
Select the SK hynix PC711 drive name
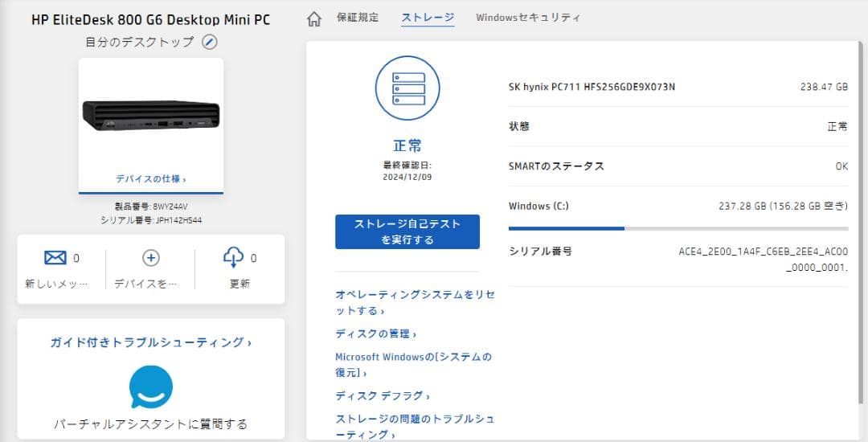tap(592, 87)
